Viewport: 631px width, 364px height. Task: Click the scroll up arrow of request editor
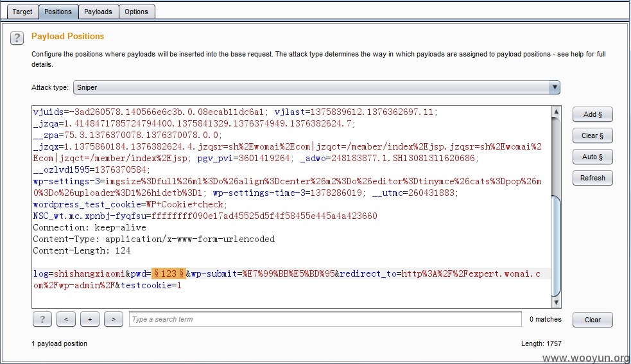[556, 112]
